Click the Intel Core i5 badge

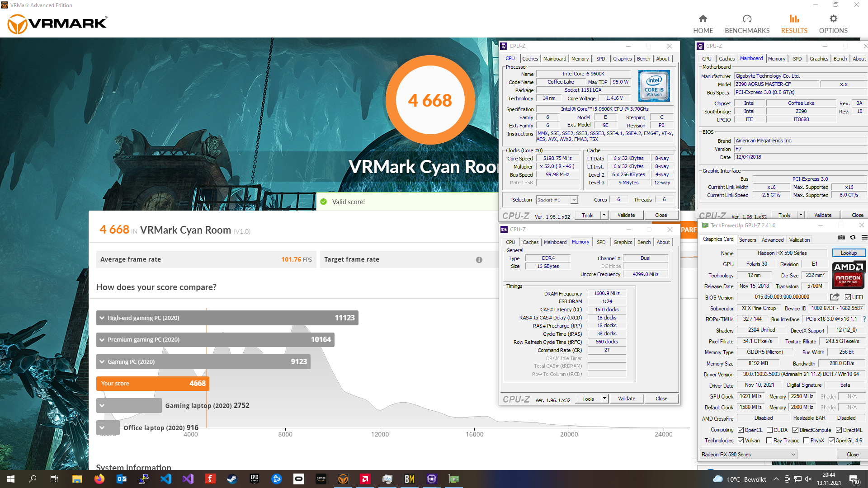(654, 85)
